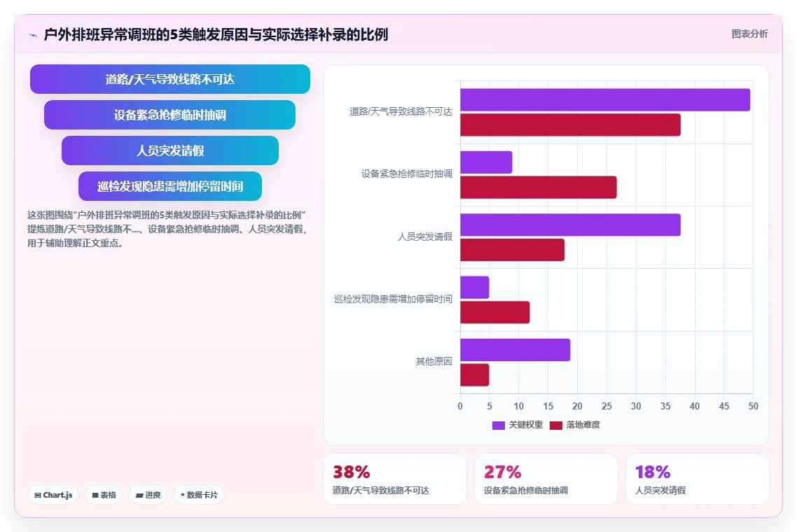Click the 表格 tag chip
The height and width of the screenshot is (532, 797).
[104, 495]
